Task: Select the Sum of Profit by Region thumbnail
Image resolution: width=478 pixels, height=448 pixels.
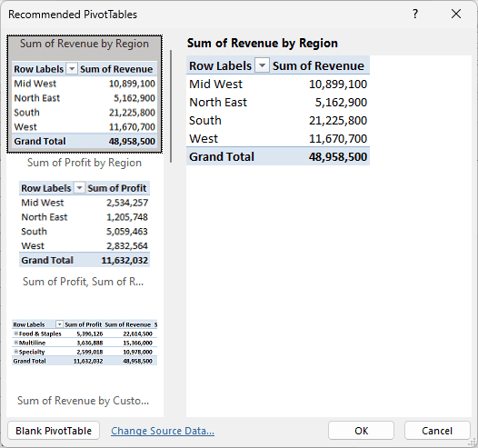Action: (x=85, y=213)
